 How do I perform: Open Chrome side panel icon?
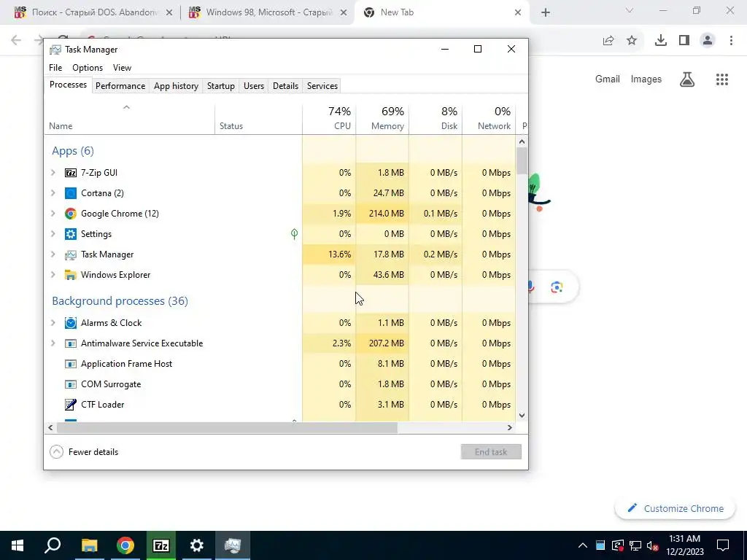(684, 41)
